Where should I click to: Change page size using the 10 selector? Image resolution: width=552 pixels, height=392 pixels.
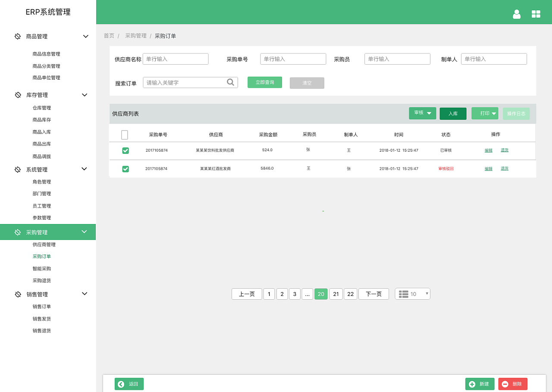pyautogui.click(x=415, y=294)
